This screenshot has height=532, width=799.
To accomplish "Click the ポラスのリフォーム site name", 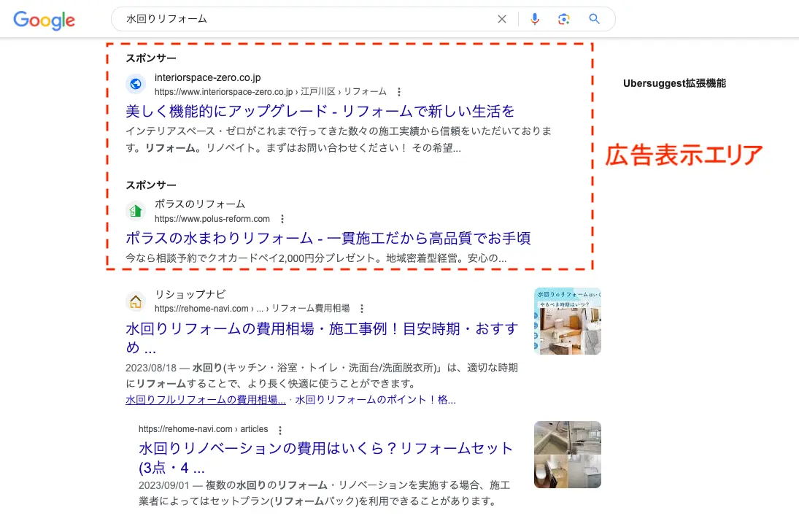I will click(x=200, y=204).
